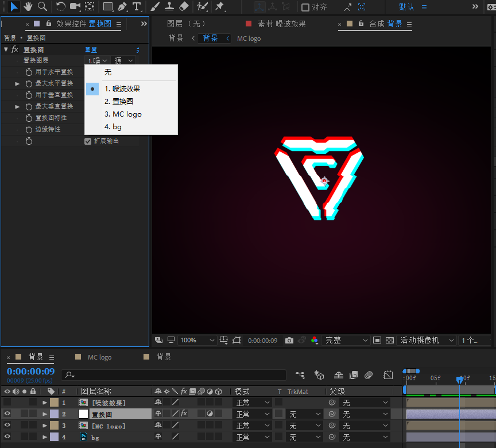
Task: Click the 0:00:00:09 time display field
Action: tap(30, 371)
